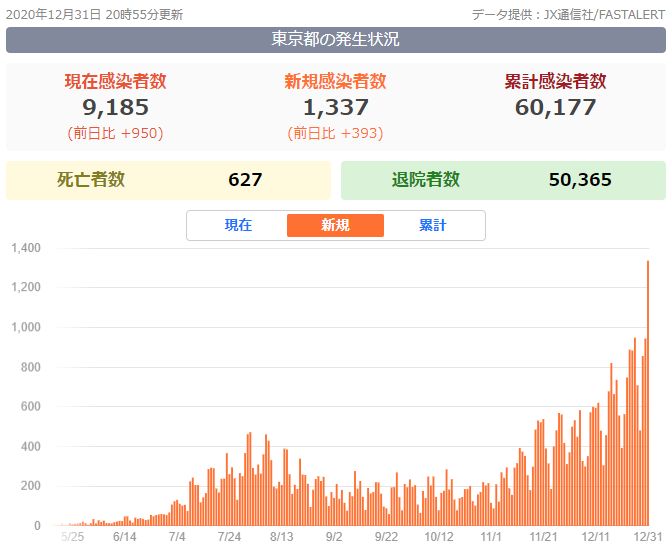Click the y-axis label 1,000
Viewport: 672px width, 549px height.
click(x=26, y=327)
